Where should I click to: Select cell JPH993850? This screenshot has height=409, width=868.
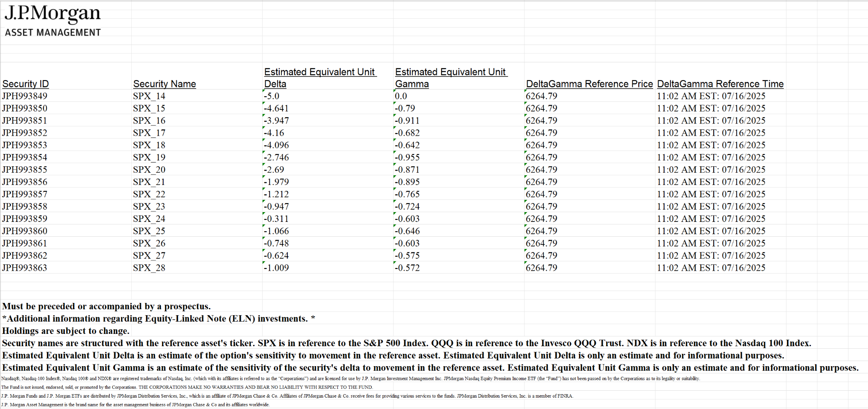pyautogui.click(x=25, y=109)
